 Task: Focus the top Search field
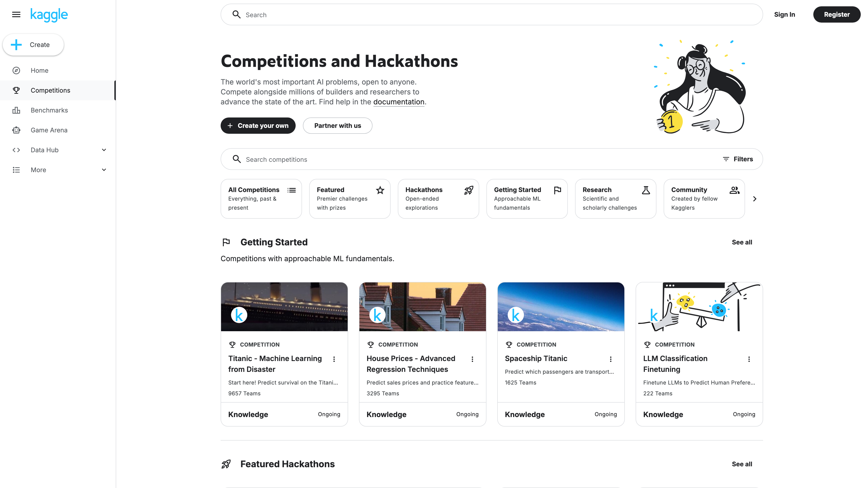(492, 14)
